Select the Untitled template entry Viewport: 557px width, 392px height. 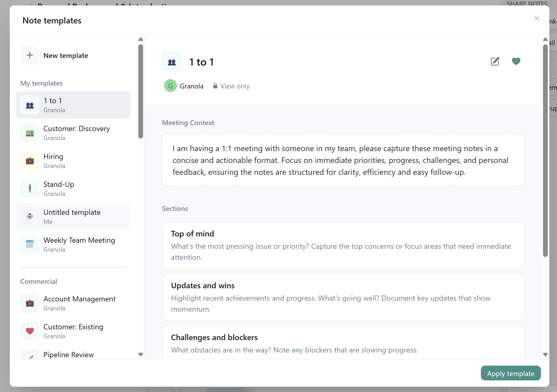click(x=73, y=216)
